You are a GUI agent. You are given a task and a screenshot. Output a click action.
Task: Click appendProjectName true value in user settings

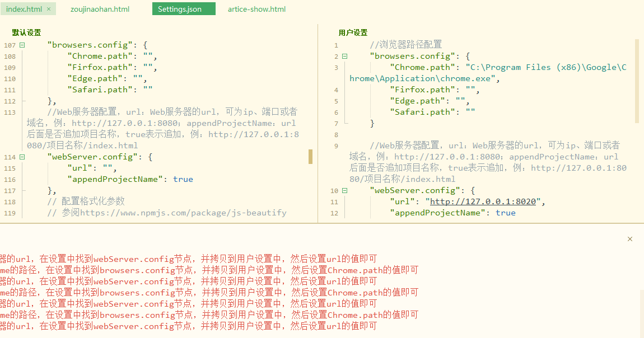click(505, 213)
